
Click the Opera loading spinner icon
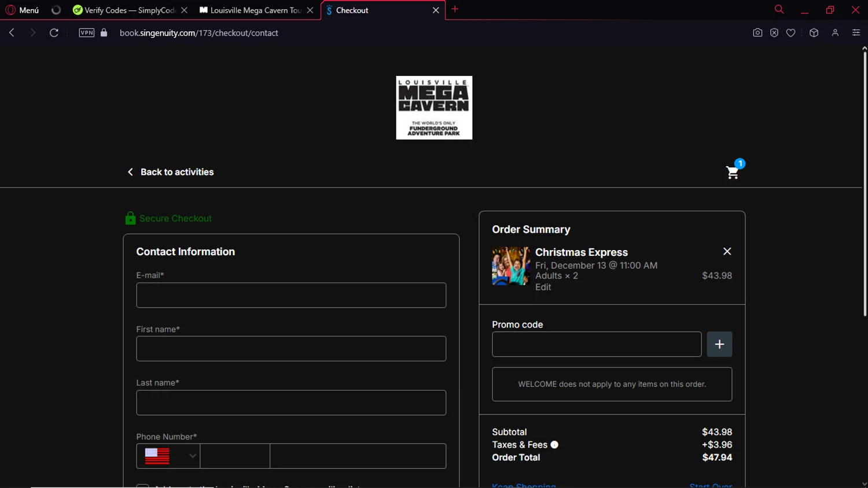tap(56, 10)
